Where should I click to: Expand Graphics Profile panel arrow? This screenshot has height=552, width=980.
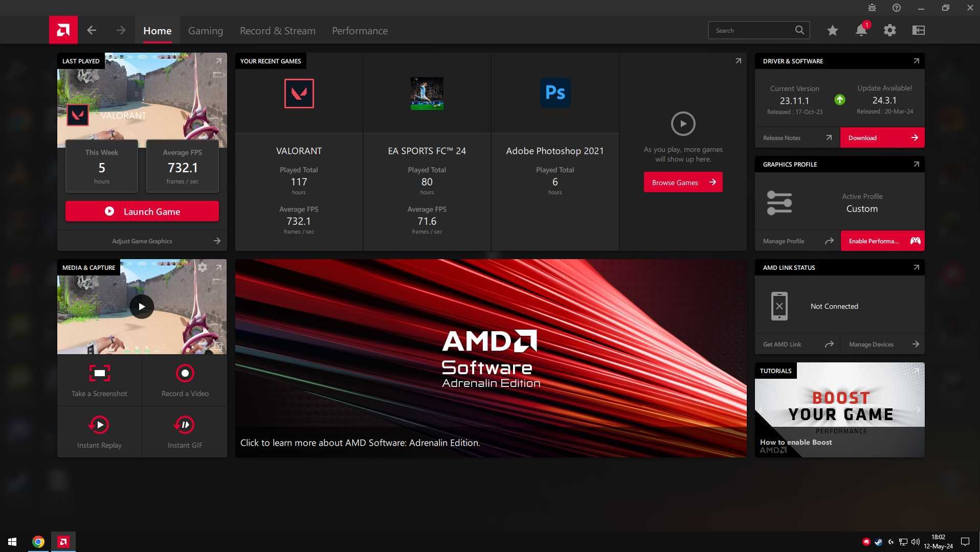click(916, 164)
